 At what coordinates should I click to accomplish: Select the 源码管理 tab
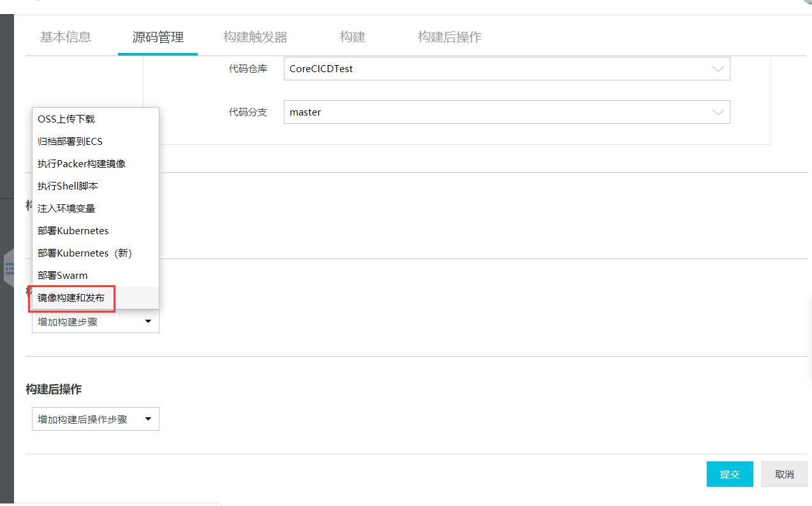click(x=158, y=37)
